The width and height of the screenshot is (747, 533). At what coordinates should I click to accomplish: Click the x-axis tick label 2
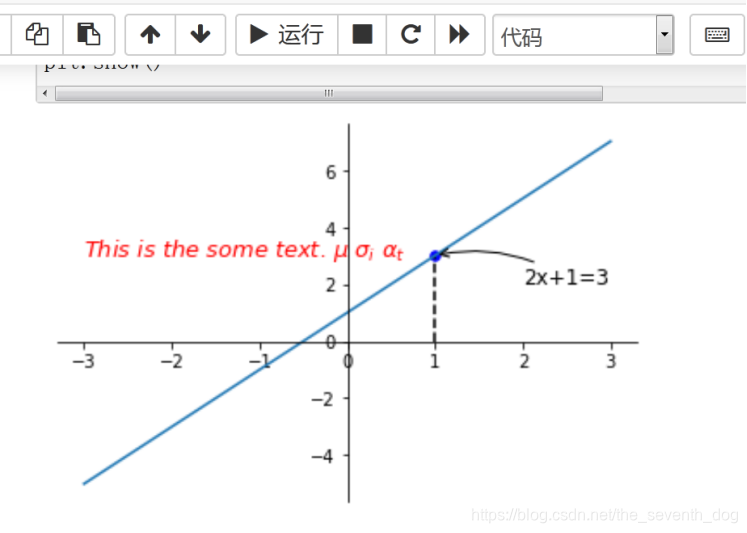[524, 362]
